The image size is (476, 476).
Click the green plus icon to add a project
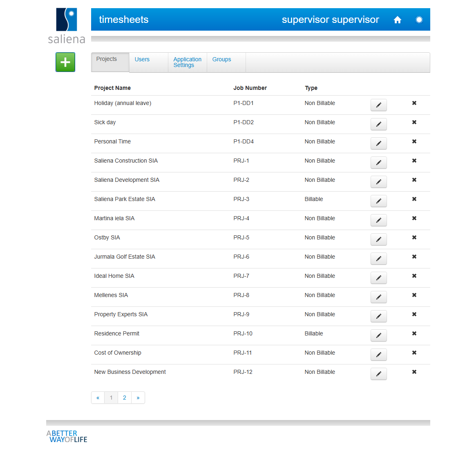[x=65, y=62]
